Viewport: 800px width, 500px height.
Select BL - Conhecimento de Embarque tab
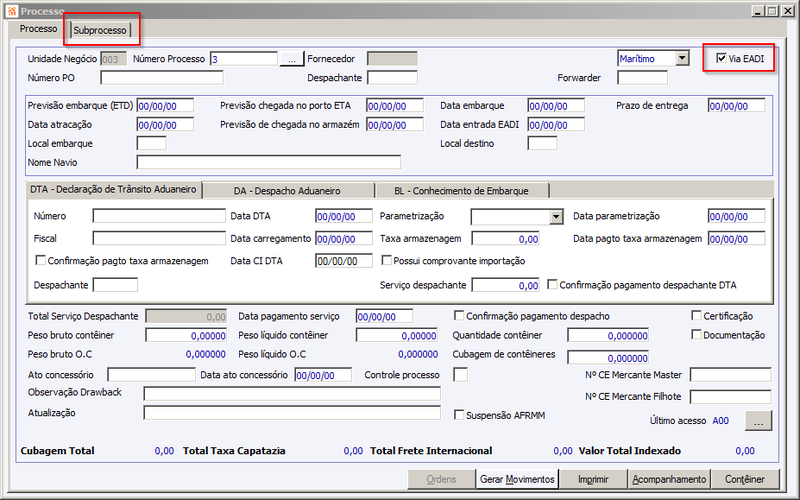461,191
